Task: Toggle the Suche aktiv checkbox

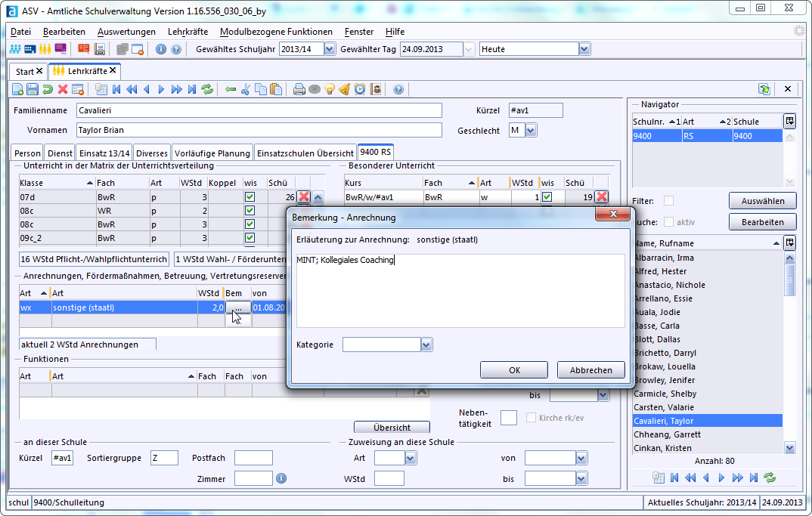Action: tap(668, 222)
